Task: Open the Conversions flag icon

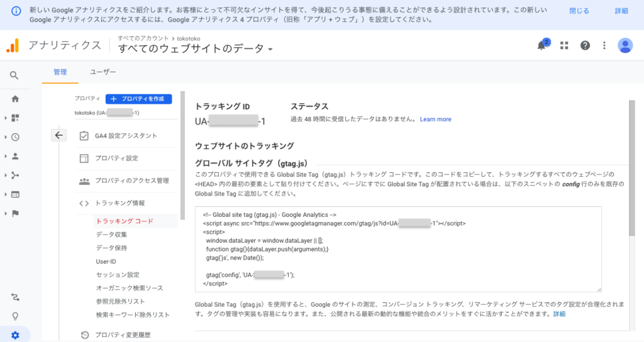Action: pos(15,214)
